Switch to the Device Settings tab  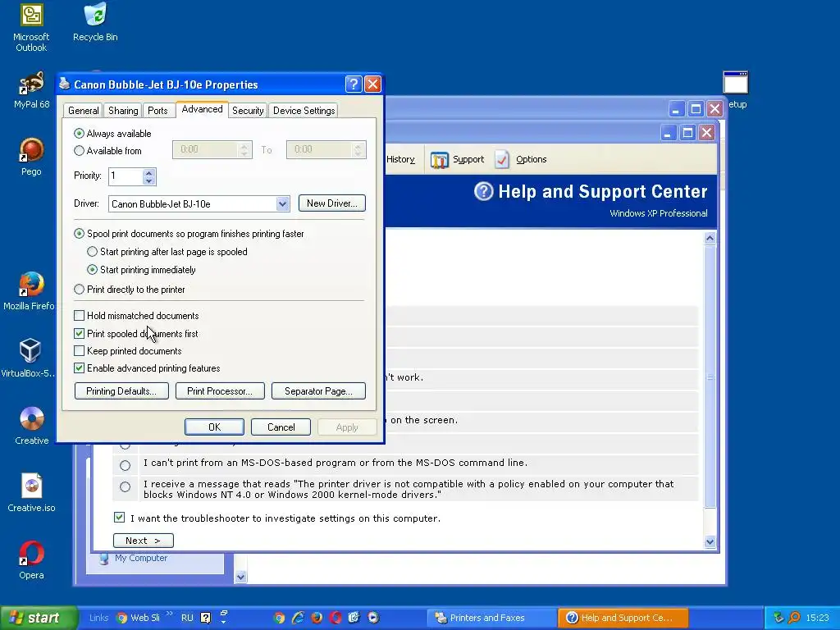[x=304, y=111]
